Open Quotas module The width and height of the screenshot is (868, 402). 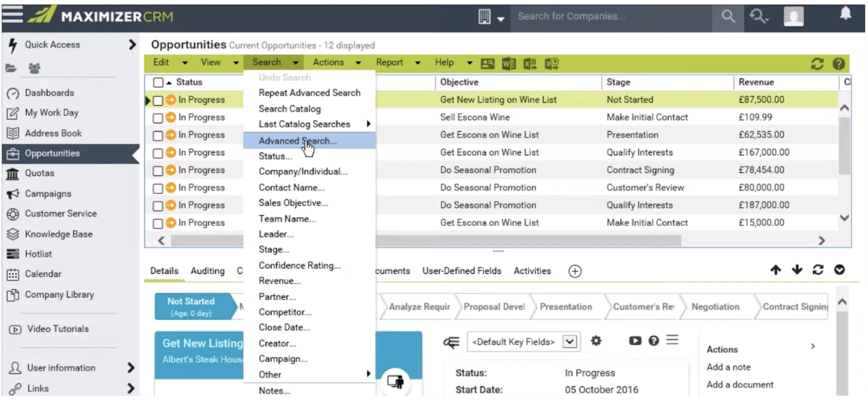point(40,173)
